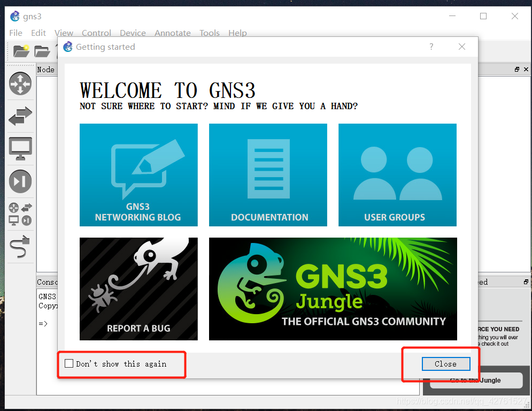Close the right dock panel with its X
Screen dimensions: 532x411
[x=526, y=69]
